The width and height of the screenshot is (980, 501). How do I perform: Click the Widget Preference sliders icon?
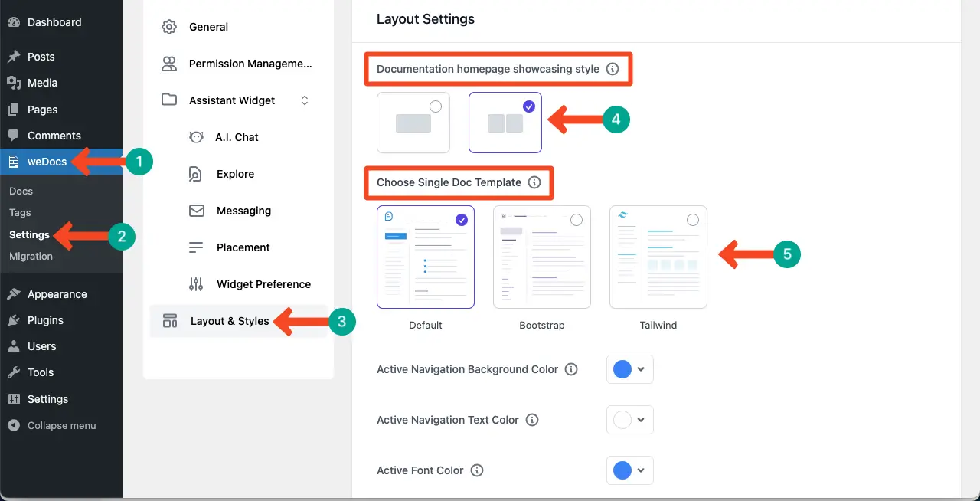point(196,284)
